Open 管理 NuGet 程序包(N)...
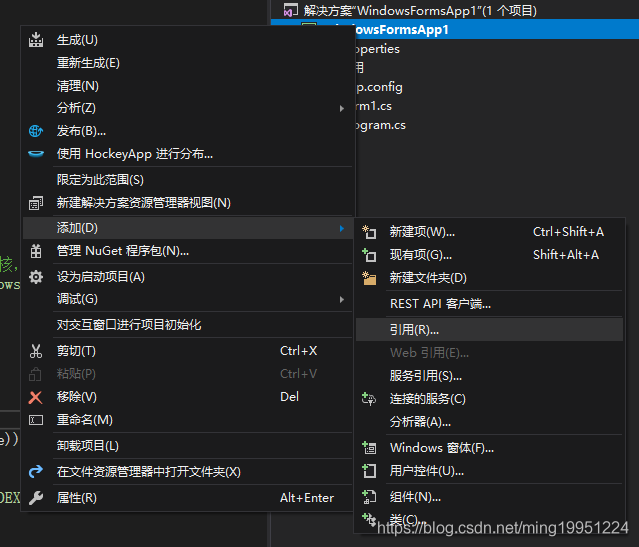 pos(187,251)
